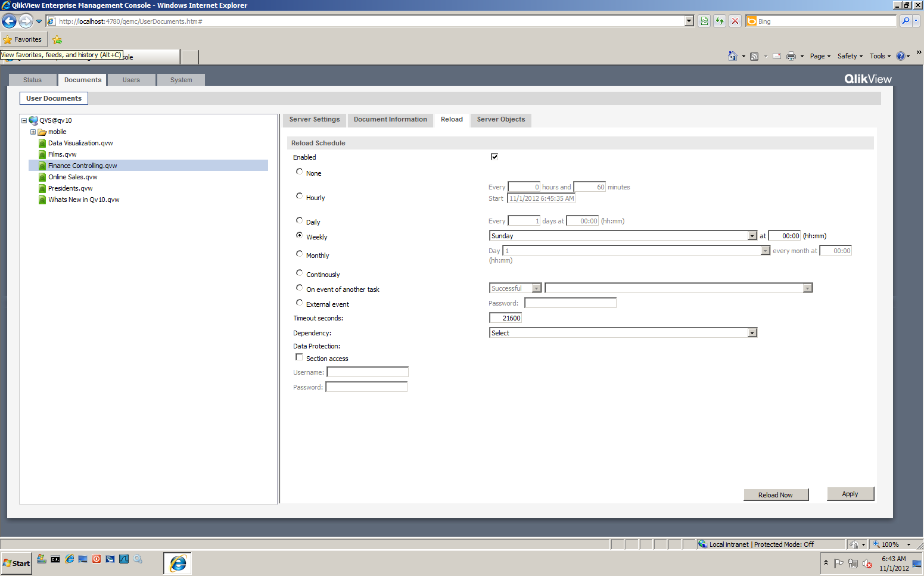
Task: Select Presidents.qvw document
Action: point(70,188)
